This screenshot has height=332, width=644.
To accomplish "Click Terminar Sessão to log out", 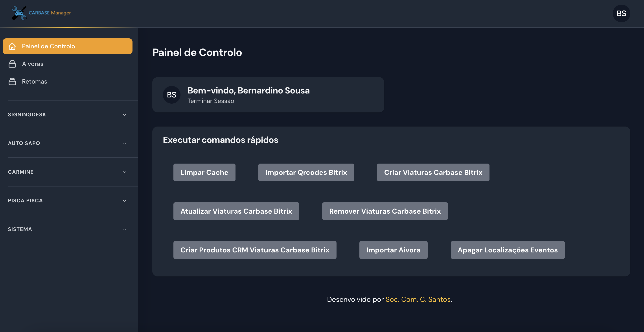I will point(211,101).
